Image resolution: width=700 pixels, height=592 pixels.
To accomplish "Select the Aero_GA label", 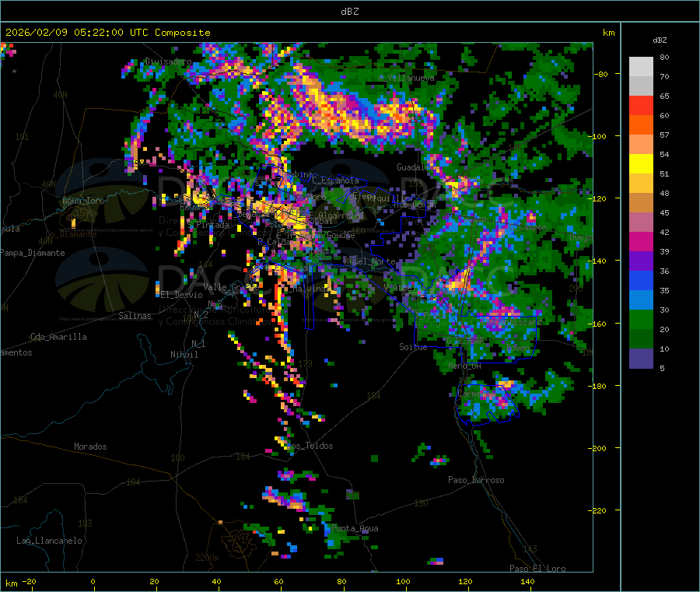I will pos(465,366).
